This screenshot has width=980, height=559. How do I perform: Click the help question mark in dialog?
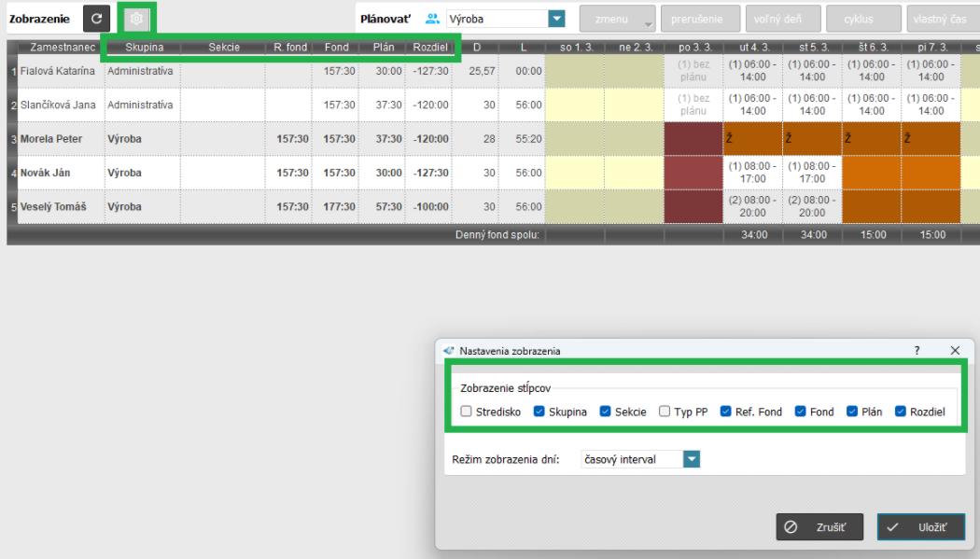coord(917,349)
